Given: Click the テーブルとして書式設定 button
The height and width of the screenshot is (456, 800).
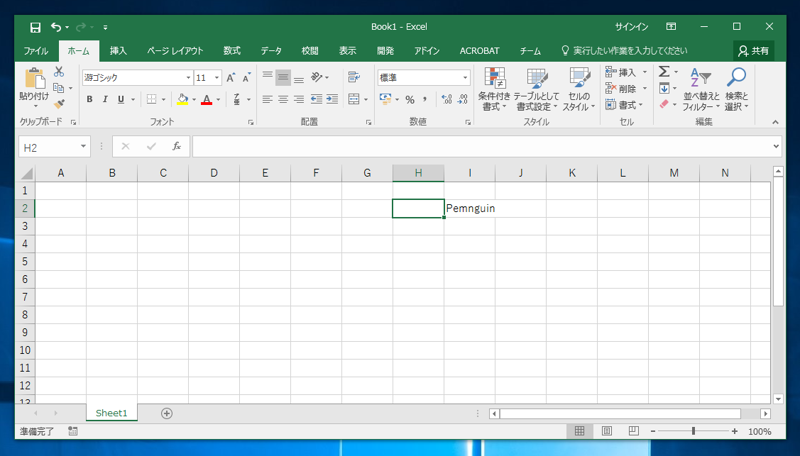Looking at the screenshot, I should tap(536, 89).
